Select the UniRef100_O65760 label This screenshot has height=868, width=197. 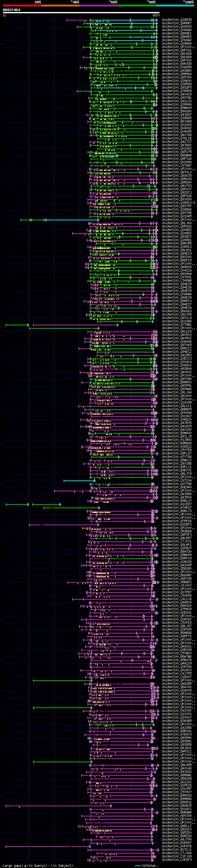(x=177, y=77)
